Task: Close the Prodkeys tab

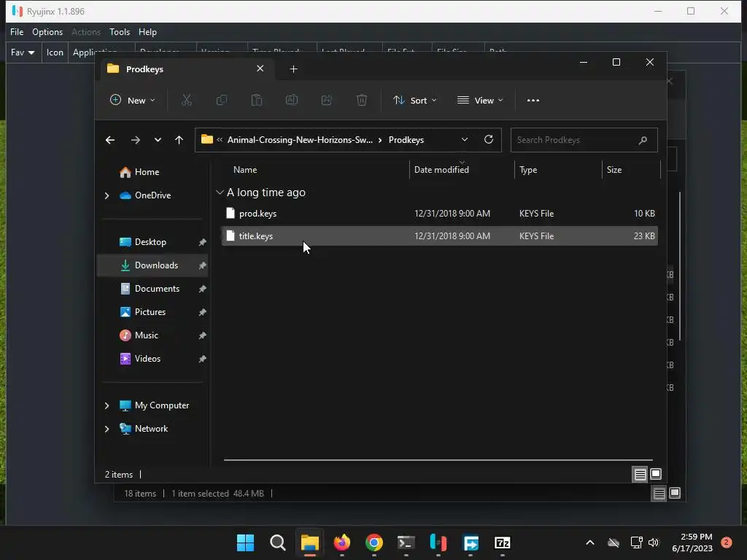Action: [260, 69]
